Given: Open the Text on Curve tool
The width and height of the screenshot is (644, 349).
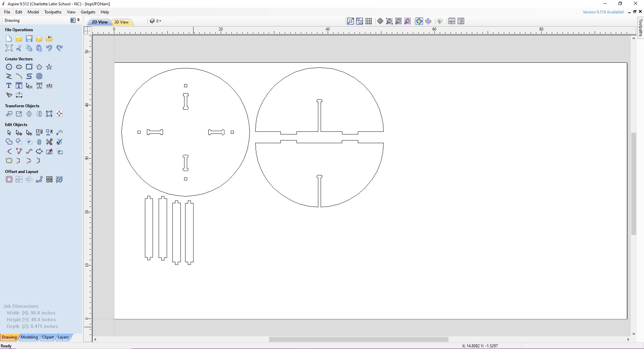Looking at the screenshot, I should tap(49, 85).
